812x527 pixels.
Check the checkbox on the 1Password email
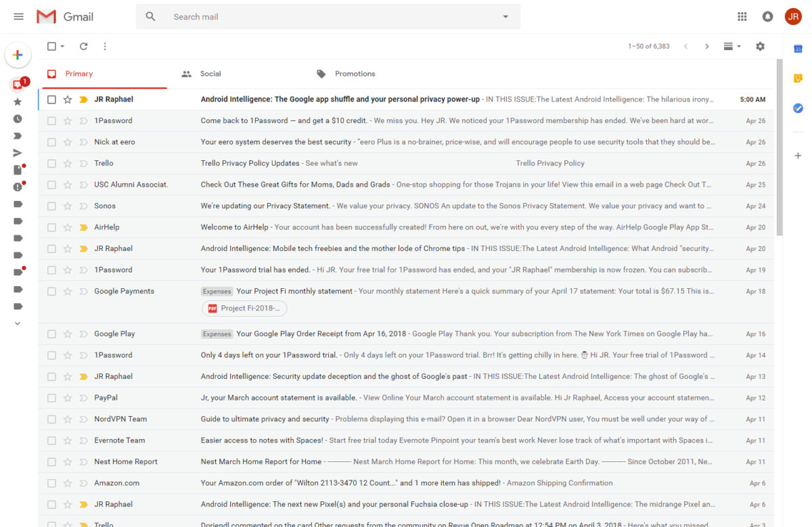tap(51, 120)
